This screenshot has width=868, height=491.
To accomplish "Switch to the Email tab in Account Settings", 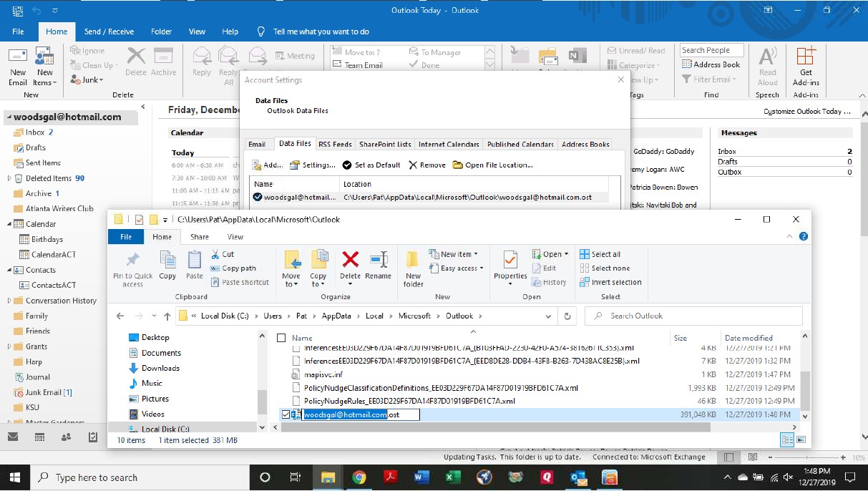I will (x=257, y=144).
